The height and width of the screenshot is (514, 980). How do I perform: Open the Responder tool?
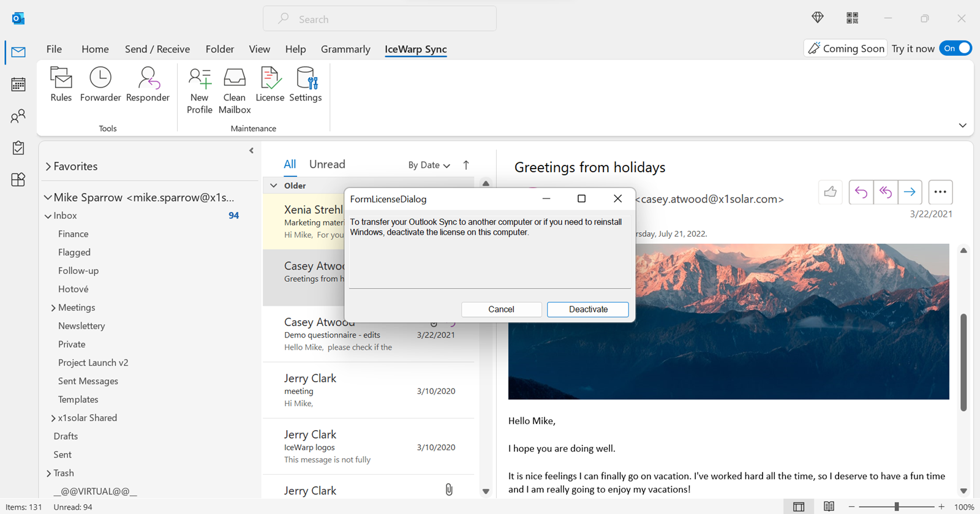pos(148,85)
